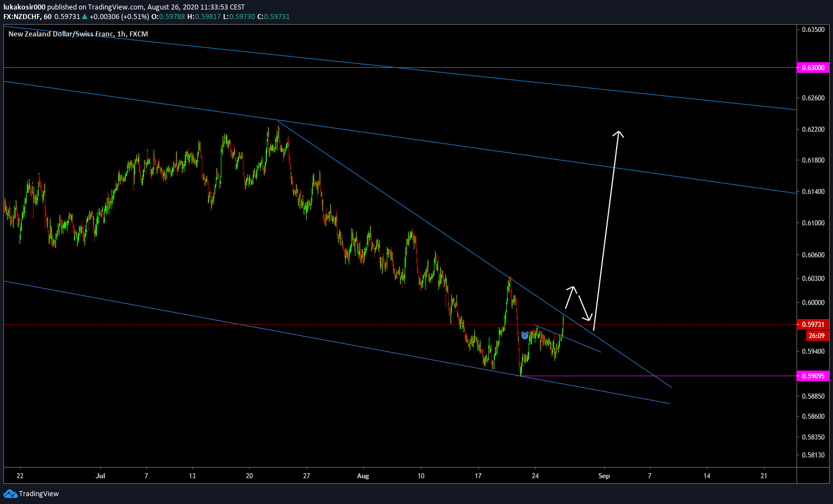Viewport: 833px width, 504px height.
Task: Select the 0.59095 magenta price label
Action: pyautogui.click(x=813, y=376)
